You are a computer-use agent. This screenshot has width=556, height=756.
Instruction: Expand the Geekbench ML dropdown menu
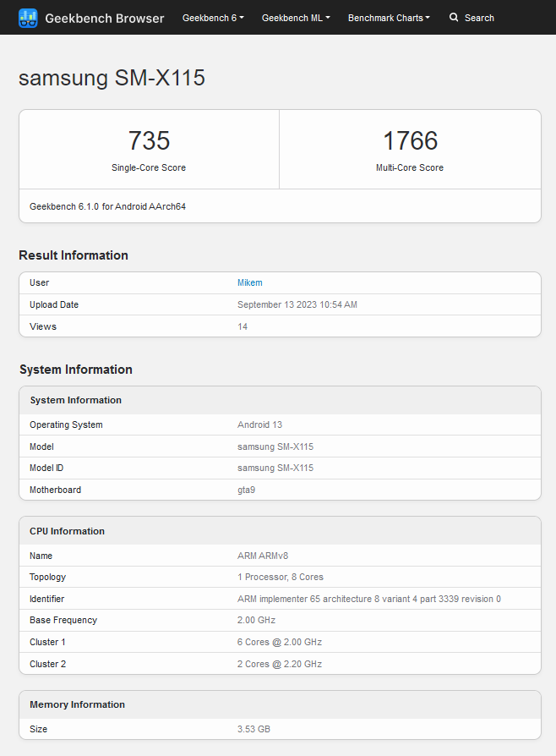click(296, 18)
